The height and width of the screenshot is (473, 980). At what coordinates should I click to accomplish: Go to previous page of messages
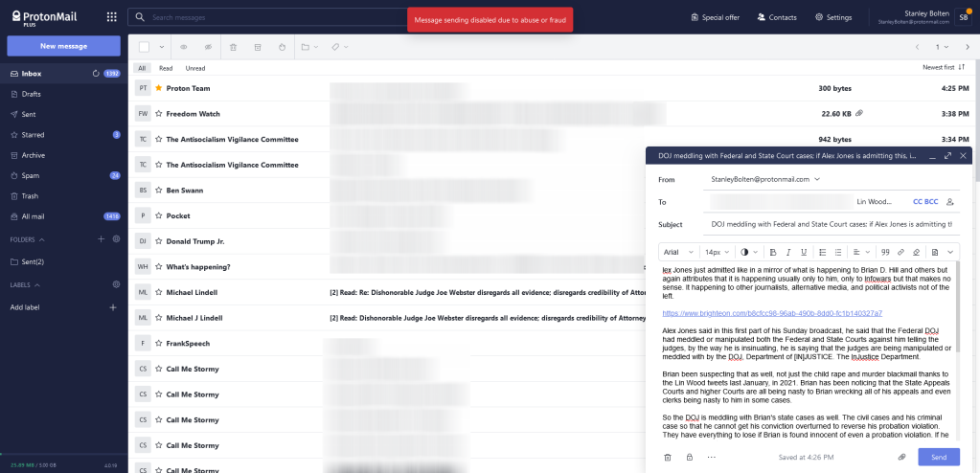(918, 47)
